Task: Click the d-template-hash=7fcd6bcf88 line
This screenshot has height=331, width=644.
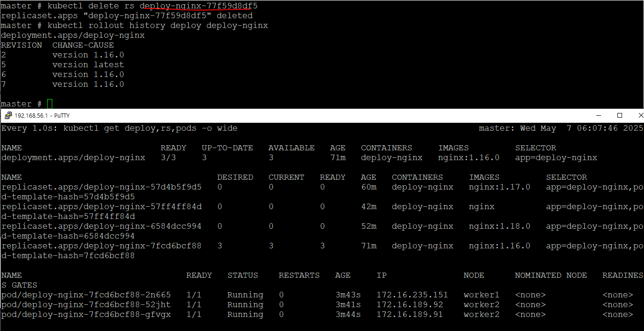Action: click(x=68, y=255)
